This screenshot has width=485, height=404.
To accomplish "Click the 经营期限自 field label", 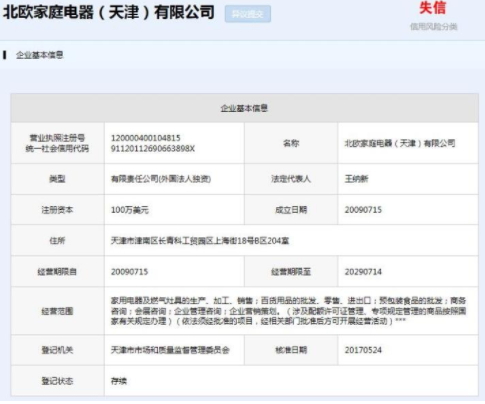I will click(57, 272).
